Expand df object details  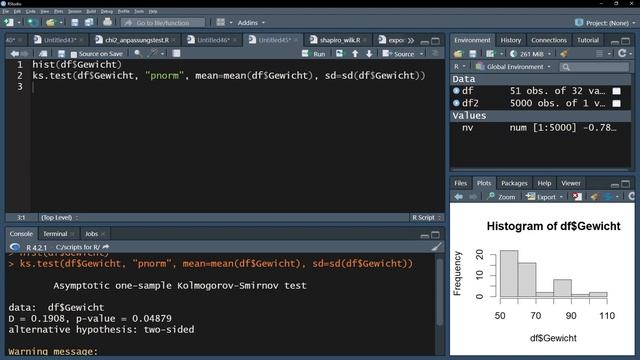click(456, 91)
